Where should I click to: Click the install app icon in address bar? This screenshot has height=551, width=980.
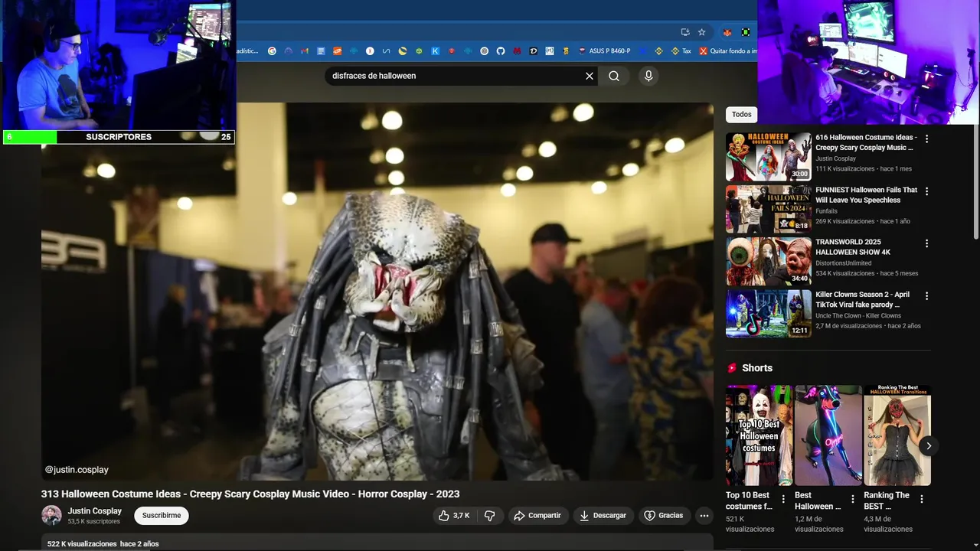click(685, 32)
